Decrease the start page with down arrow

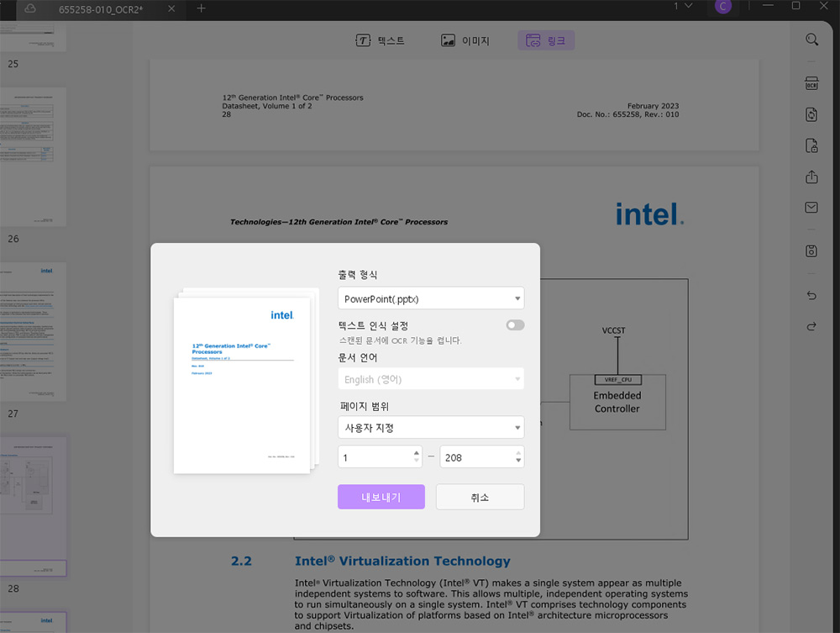pos(417,461)
